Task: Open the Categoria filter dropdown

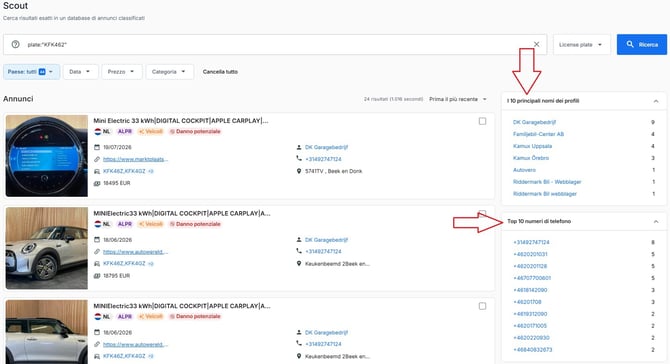Action: 169,72
